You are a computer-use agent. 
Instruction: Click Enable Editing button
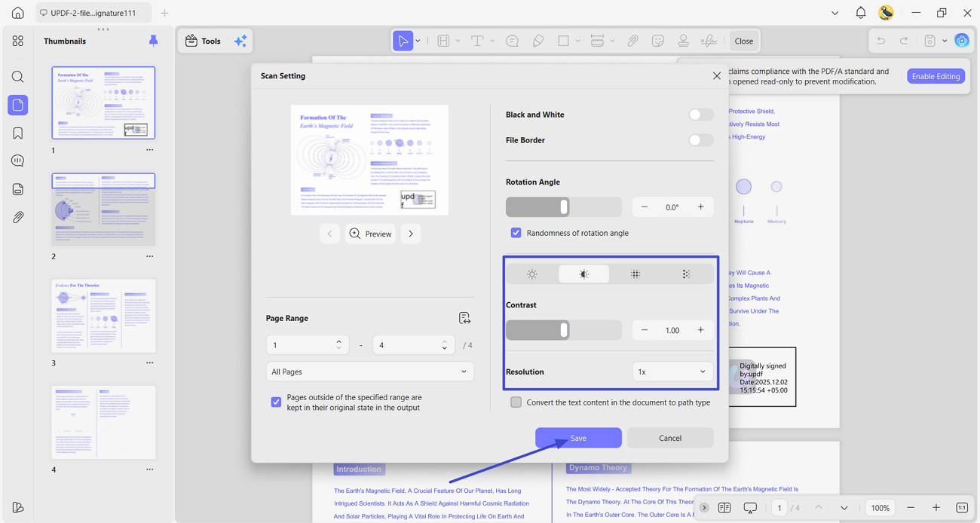[936, 76]
